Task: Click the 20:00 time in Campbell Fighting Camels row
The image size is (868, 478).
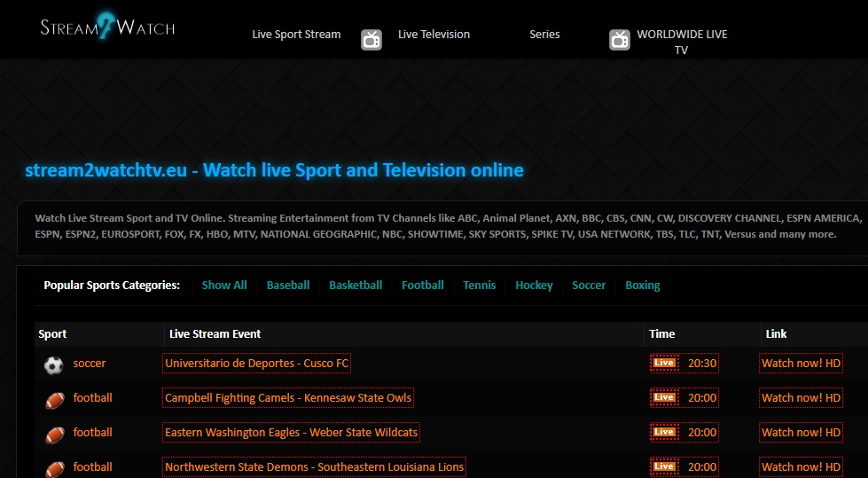Action: click(702, 397)
